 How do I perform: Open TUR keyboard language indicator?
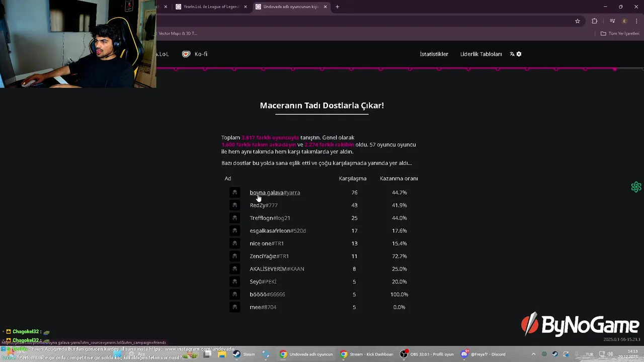tap(589, 354)
